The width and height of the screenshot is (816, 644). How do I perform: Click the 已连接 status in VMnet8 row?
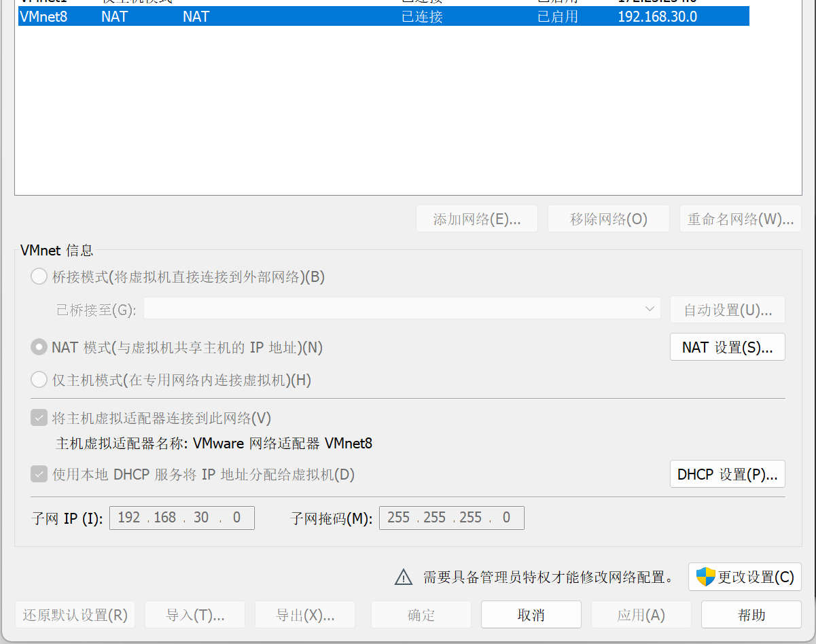click(422, 16)
